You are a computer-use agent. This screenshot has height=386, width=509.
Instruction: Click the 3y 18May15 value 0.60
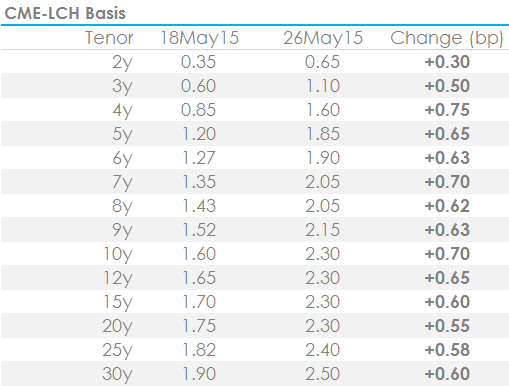tap(199, 86)
